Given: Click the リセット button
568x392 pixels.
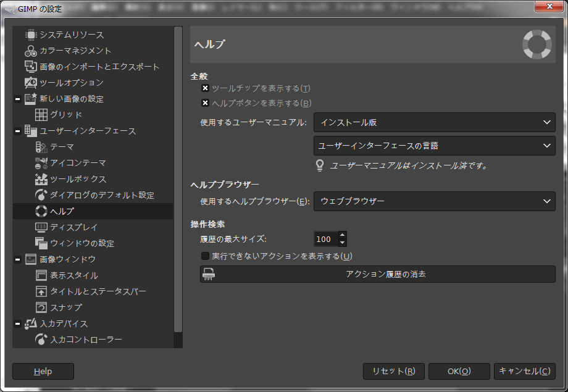Looking at the screenshot, I should coord(393,371).
